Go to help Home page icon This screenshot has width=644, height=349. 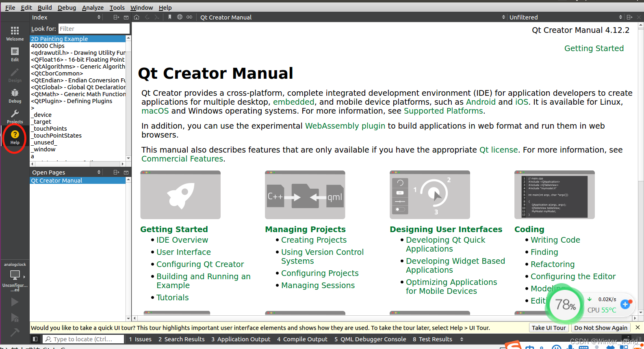137,17
